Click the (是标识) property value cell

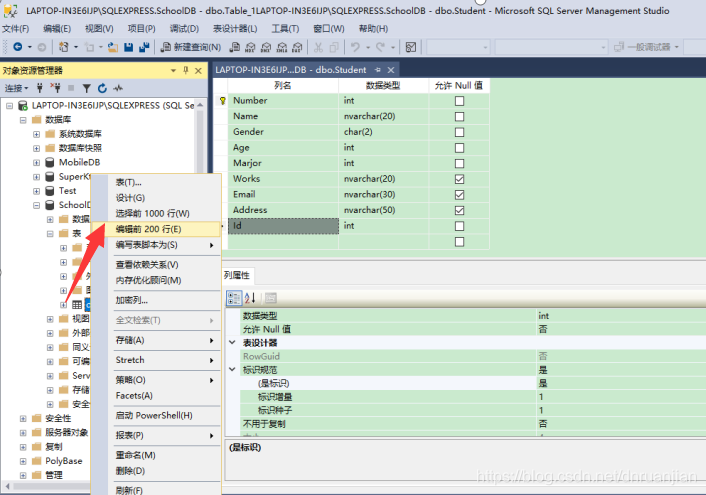621,383
